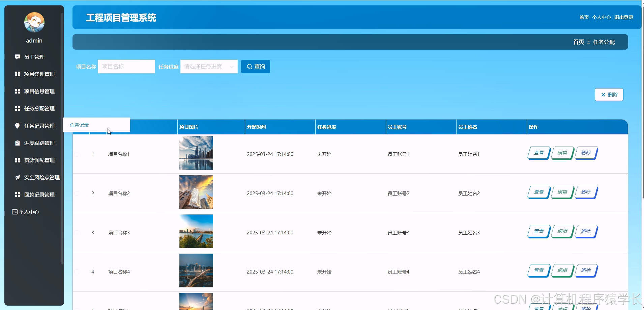
Task: Open 任务记录管理 menu in sidebar
Action: point(34,126)
